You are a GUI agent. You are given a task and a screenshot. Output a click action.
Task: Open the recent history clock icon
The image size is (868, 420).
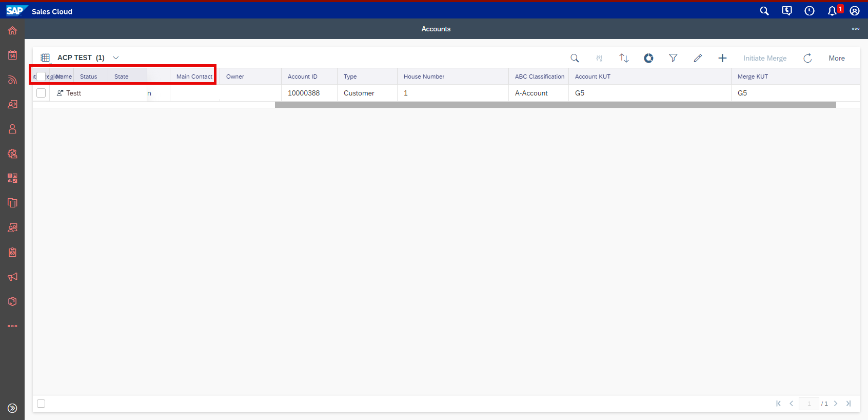tap(810, 11)
